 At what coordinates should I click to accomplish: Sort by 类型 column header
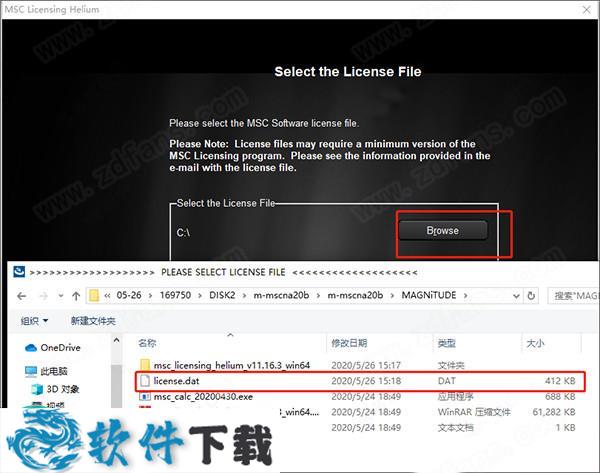447,343
